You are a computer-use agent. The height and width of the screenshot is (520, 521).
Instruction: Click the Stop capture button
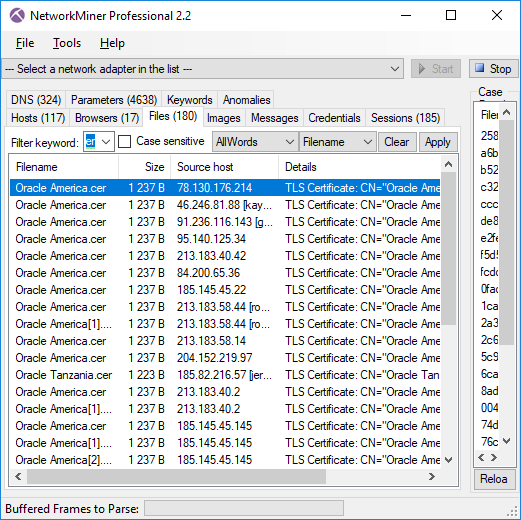[x=494, y=69]
